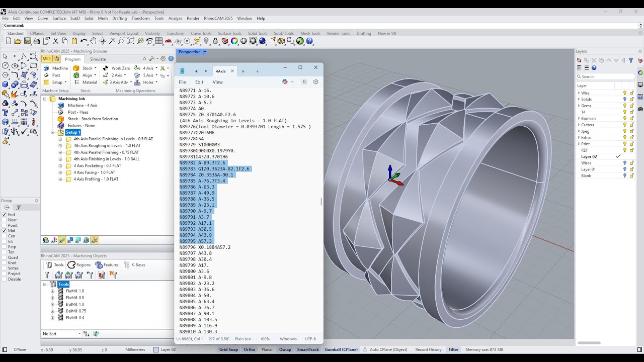
Task: Open the RhinoCAM 2025 menu
Action: tap(218, 18)
